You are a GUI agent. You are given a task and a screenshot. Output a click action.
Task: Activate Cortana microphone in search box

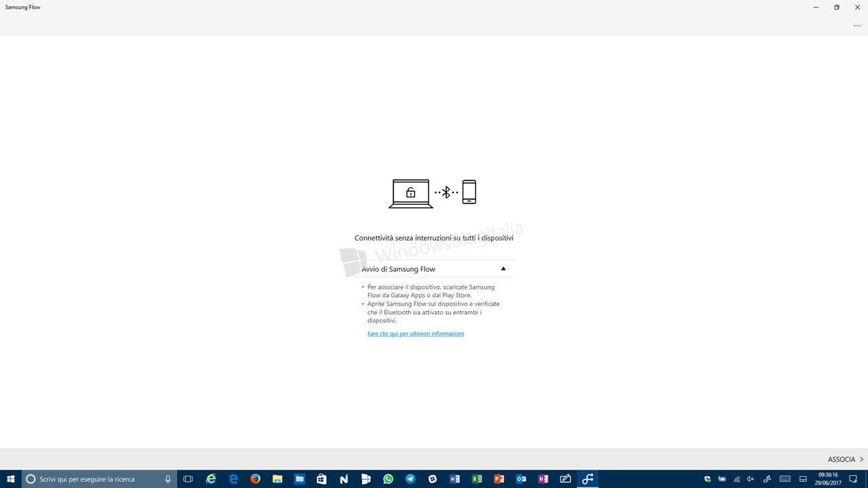point(167,479)
